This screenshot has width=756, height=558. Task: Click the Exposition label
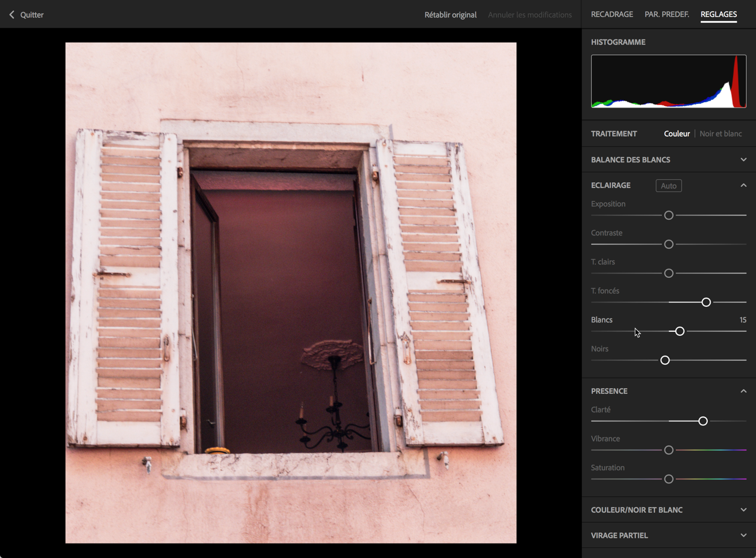[608, 204]
